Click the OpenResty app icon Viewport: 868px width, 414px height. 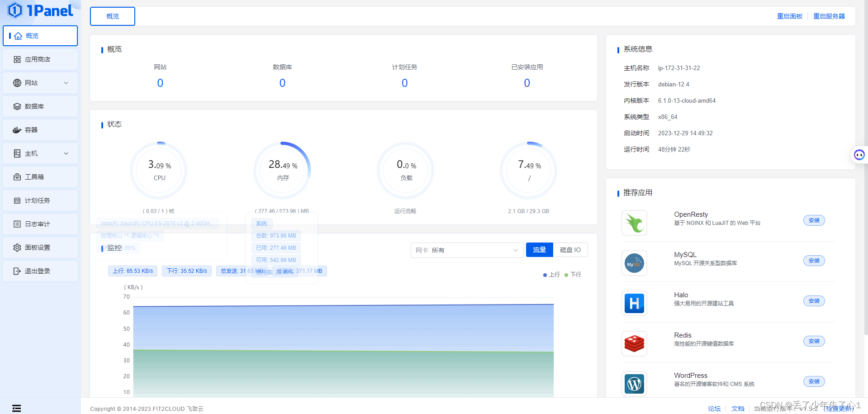634,223
